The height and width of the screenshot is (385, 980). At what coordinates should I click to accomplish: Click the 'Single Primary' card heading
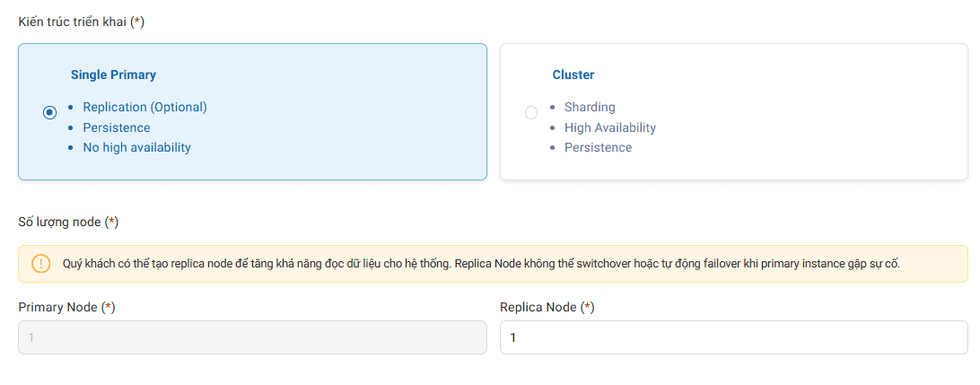[x=113, y=75]
